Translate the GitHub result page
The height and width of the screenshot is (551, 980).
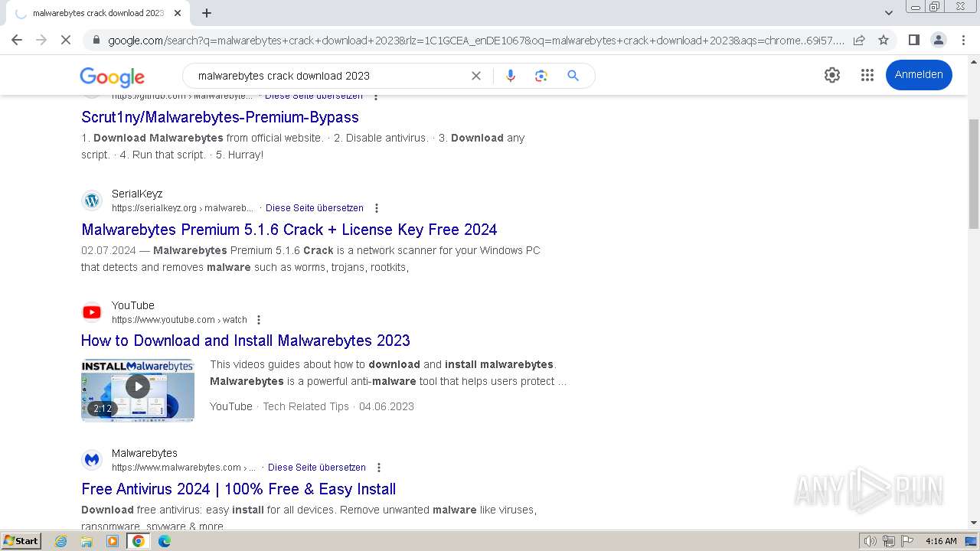314,96
